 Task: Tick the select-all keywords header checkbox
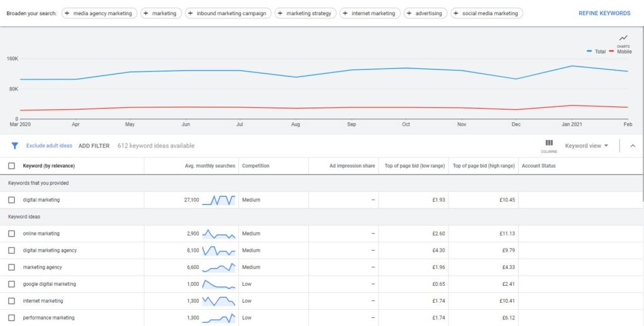[11, 166]
